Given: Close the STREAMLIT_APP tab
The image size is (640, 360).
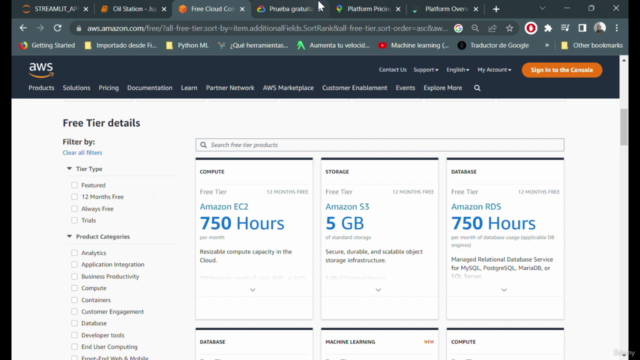Looking at the screenshot, I should pos(85,9).
